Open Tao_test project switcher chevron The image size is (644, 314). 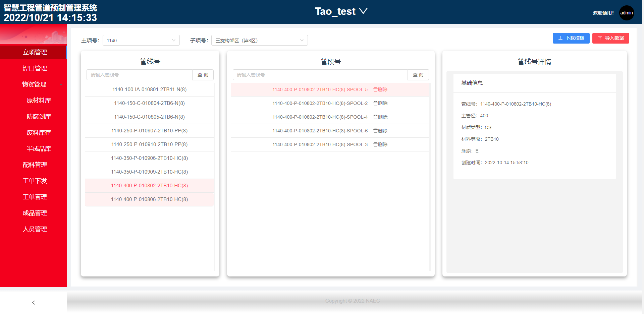coord(363,11)
